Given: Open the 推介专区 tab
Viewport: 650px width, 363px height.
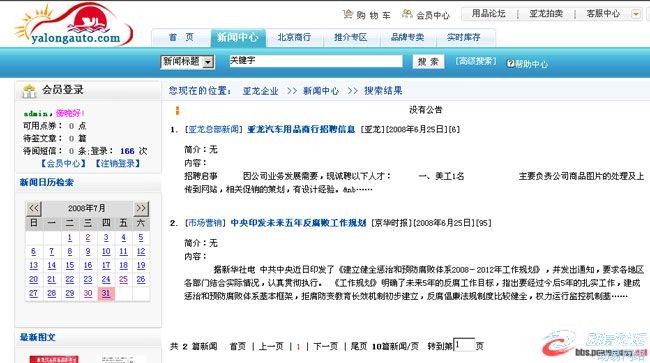Looking at the screenshot, I should 351,37.
